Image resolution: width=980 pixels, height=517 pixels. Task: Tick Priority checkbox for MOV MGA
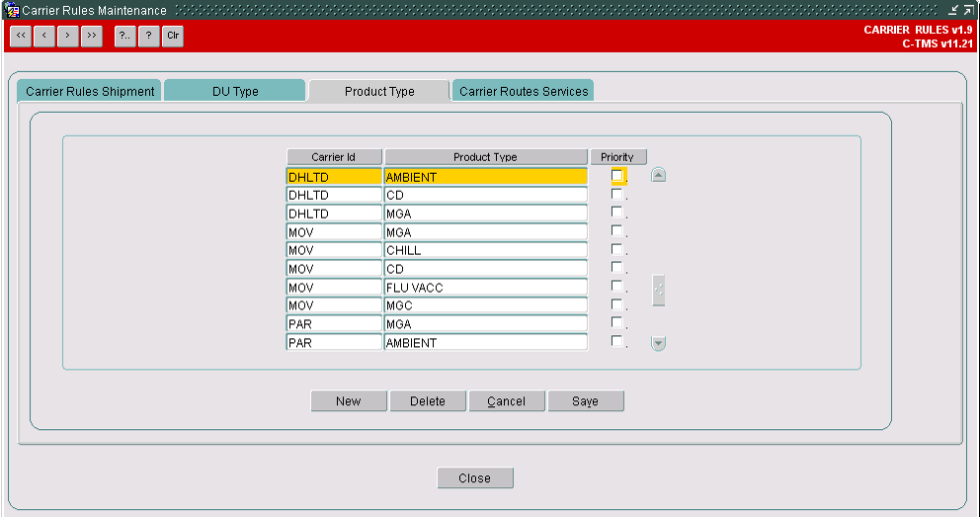pyautogui.click(x=616, y=231)
